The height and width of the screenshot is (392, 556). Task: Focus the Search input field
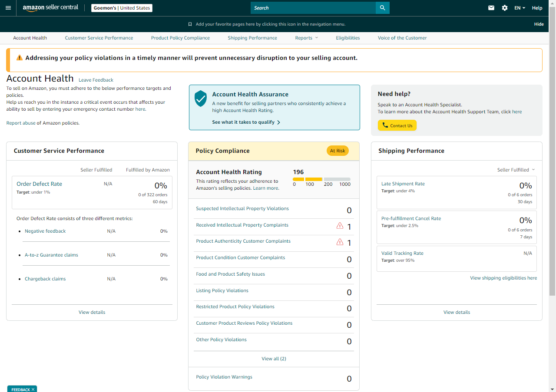pos(313,8)
